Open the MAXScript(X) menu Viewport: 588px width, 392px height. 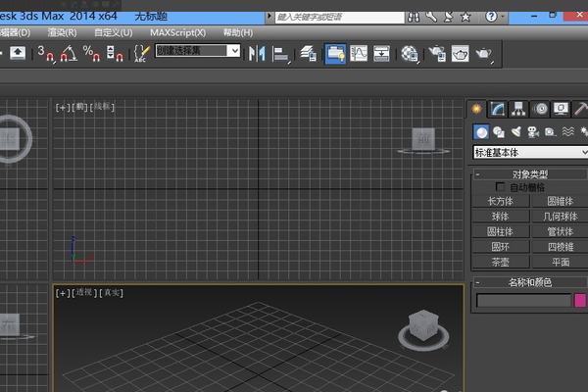pyautogui.click(x=177, y=32)
